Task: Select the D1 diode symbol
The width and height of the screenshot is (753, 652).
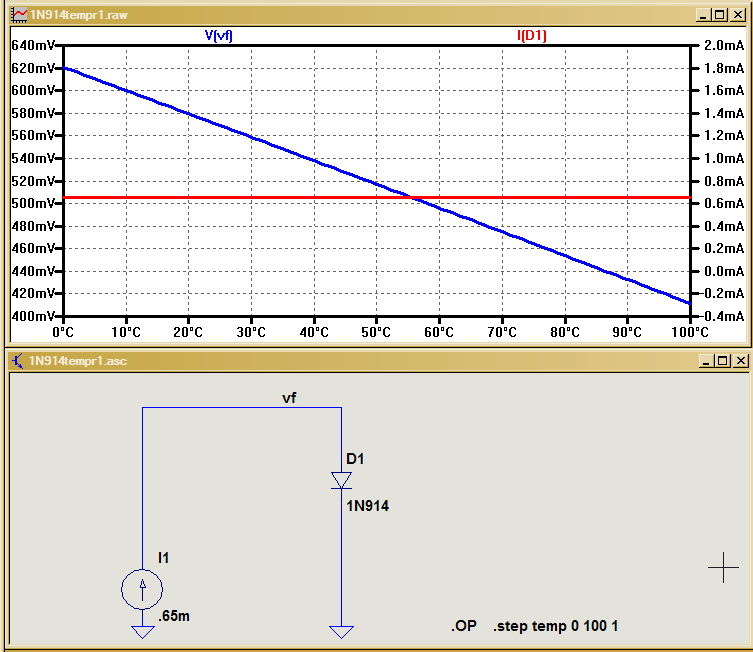Action: point(341,480)
